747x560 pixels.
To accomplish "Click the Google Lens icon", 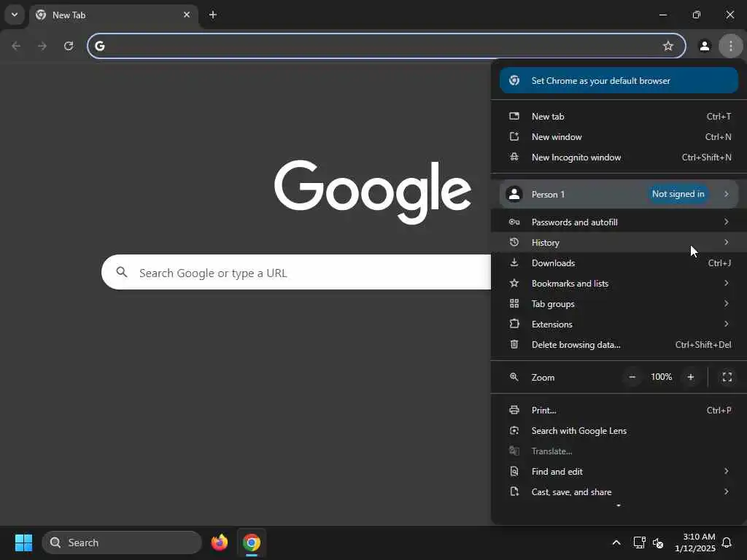I will click(x=514, y=430).
